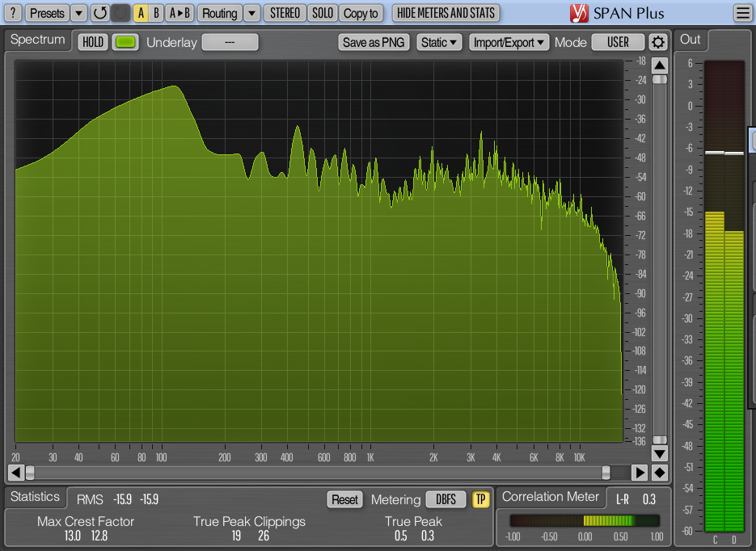The image size is (756, 551).
Task: Click the output level meter C channel
Action: click(715, 296)
